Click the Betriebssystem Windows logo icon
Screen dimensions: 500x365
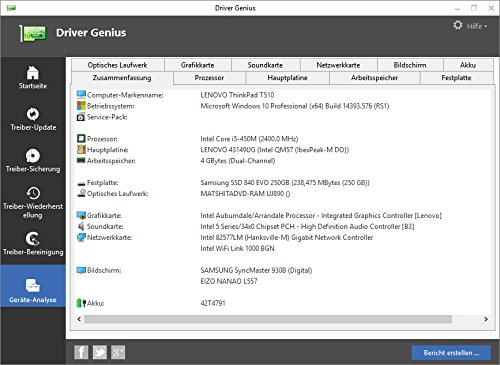coord(81,106)
